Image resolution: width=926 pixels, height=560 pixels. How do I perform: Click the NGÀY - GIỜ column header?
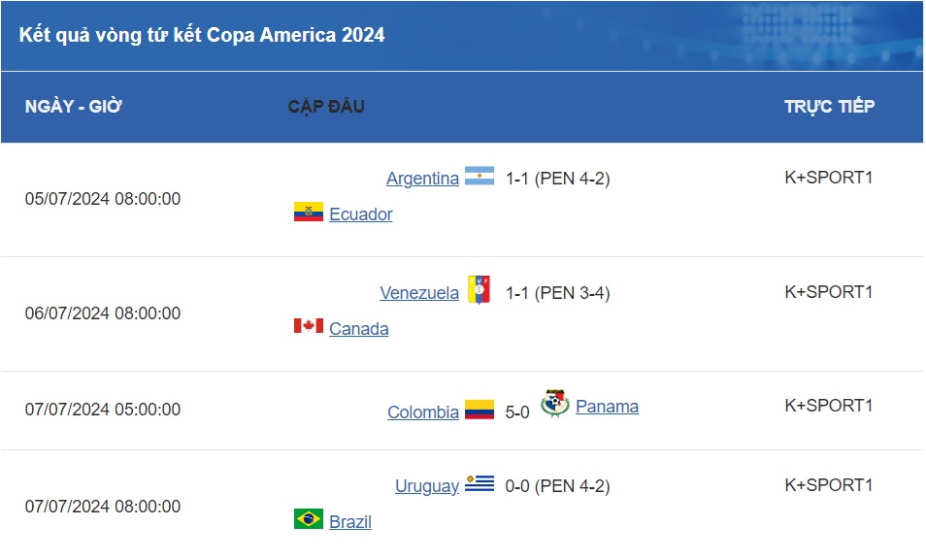coord(74,107)
